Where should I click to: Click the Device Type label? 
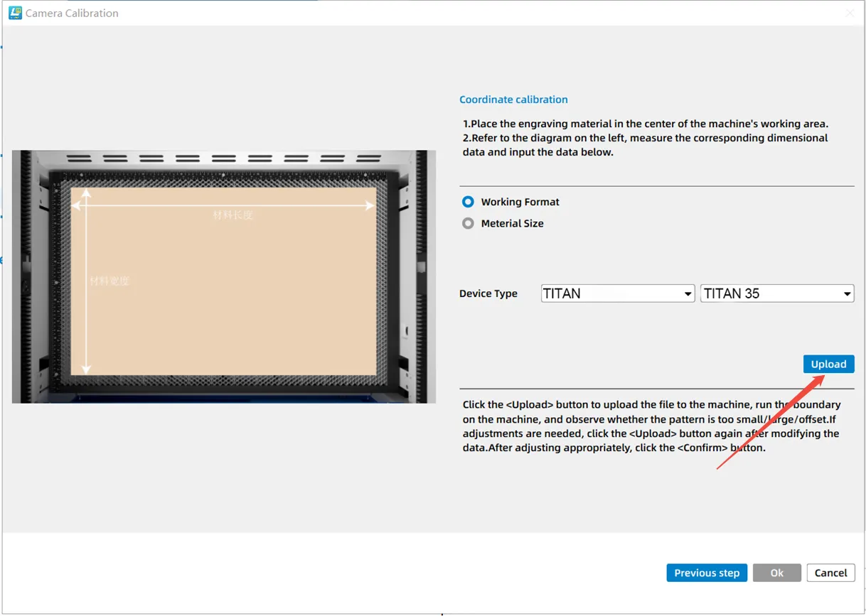coord(488,293)
